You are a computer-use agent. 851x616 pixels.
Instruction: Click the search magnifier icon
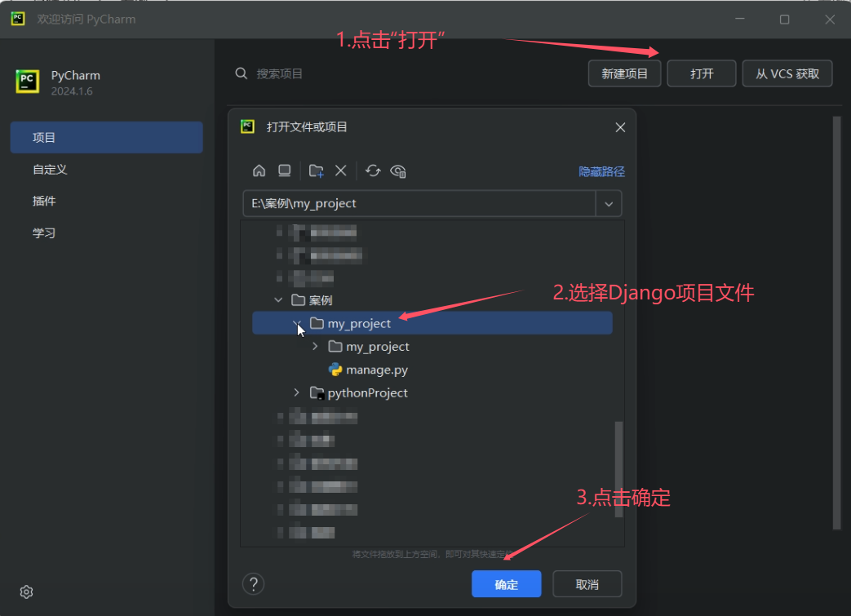pos(242,73)
